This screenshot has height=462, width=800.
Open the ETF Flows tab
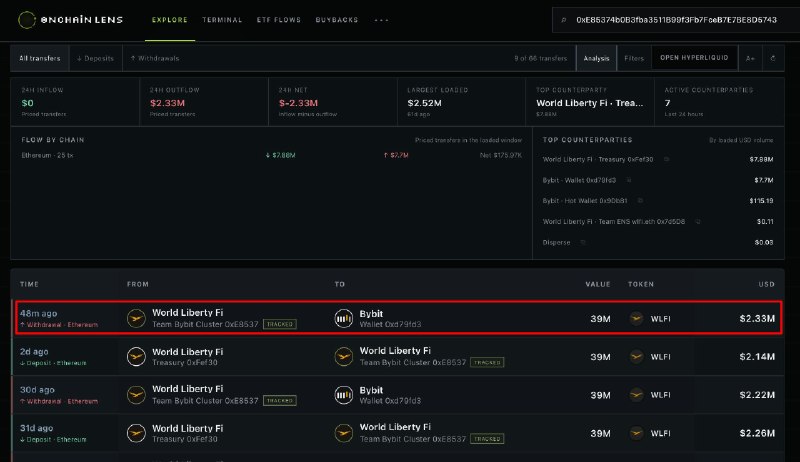(x=279, y=20)
